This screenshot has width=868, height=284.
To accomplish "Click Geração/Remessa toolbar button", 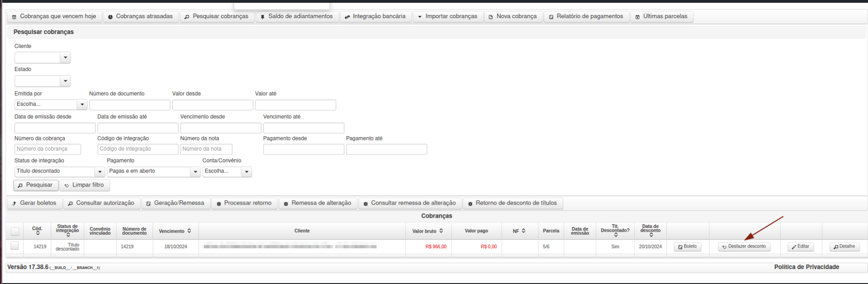I will click(175, 203).
